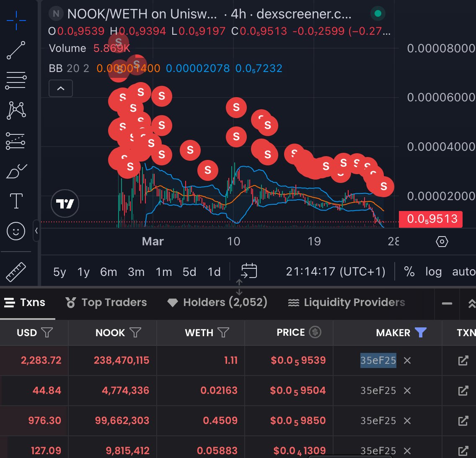Screen dimensions: 476x458
Task: Open transaction link for 2,283.72 row
Action: pos(463,360)
